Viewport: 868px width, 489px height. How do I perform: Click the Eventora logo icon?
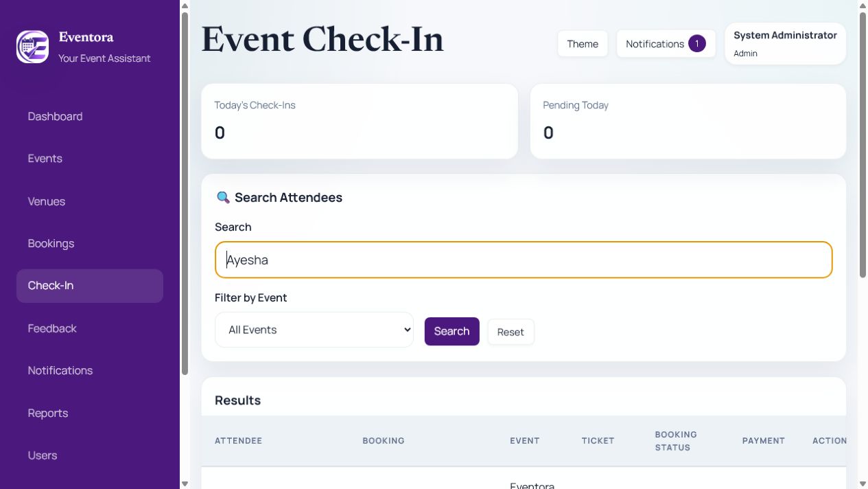(32, 47)
